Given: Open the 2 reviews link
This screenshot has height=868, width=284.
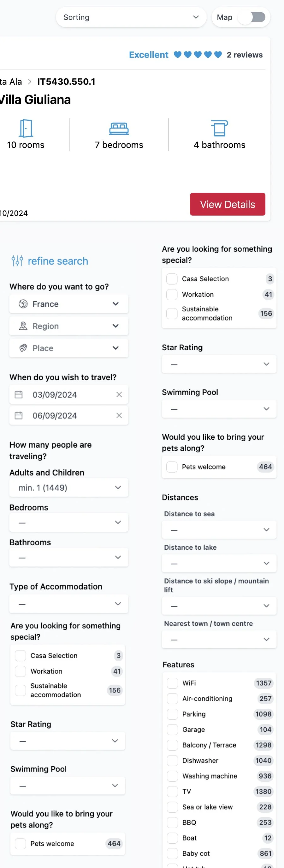Looking at the screenshot, I should pos(245,55).
